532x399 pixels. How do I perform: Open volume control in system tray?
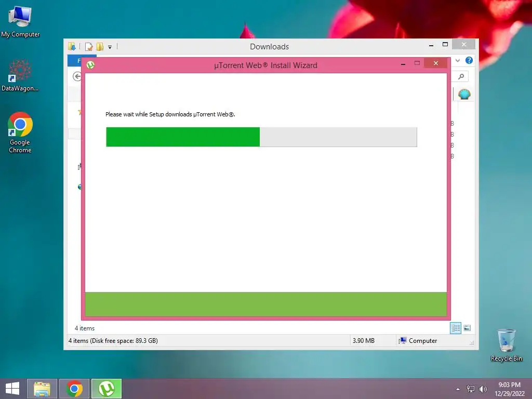tap(483, 389)
